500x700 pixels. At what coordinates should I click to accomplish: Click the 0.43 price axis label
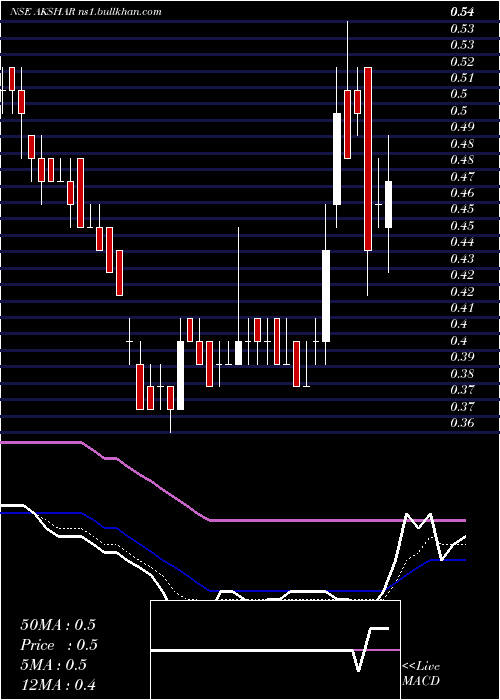click(x=462, y=258)
